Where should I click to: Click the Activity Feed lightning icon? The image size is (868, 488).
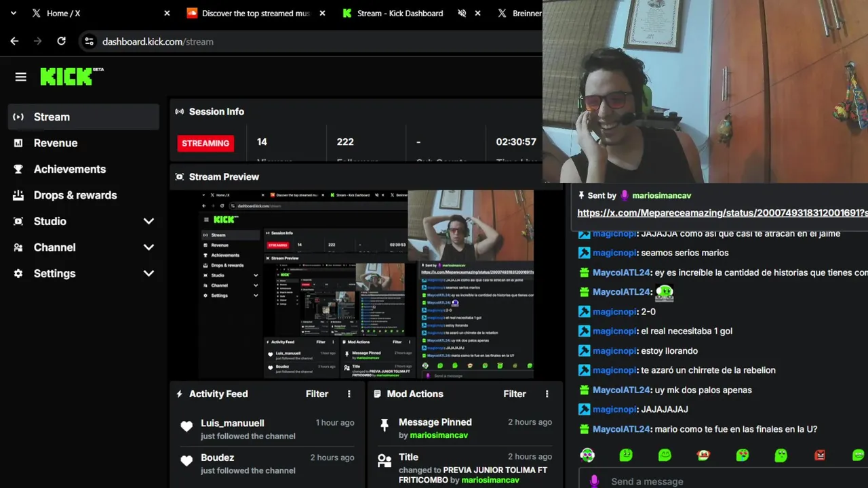pyautogui.click(x=180, y=394)
